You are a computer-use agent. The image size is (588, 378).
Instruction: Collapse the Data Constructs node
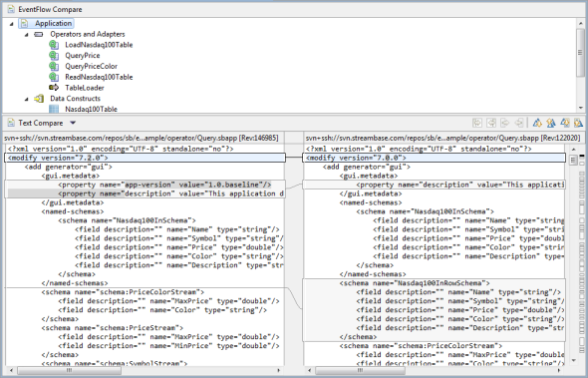27,99
